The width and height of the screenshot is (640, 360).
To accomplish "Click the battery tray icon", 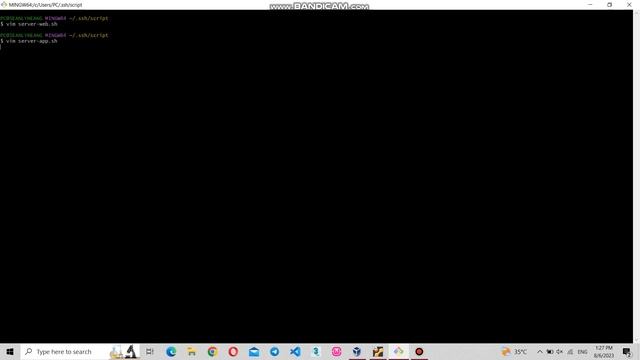I will coord(550,351).
